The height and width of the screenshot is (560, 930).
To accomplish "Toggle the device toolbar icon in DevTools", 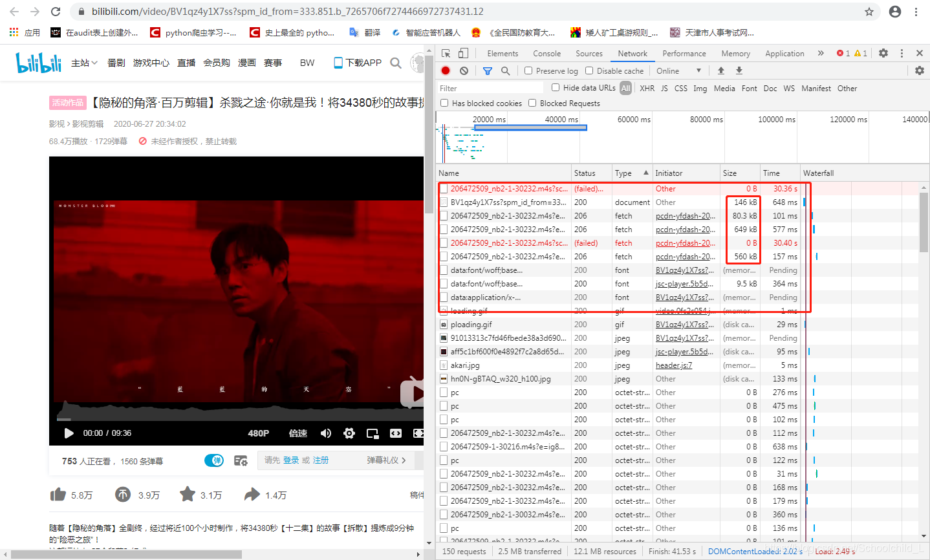I will (x=463, y=53).
